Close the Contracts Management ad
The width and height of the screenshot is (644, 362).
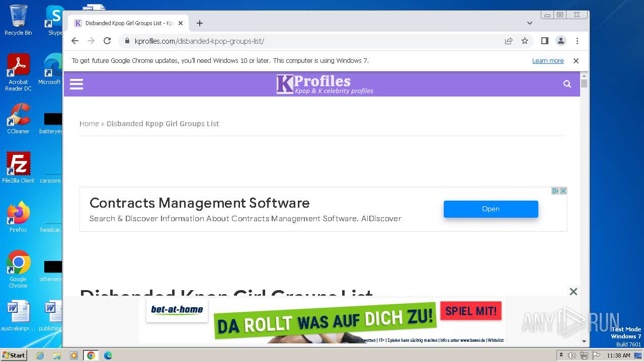(563, 191)
